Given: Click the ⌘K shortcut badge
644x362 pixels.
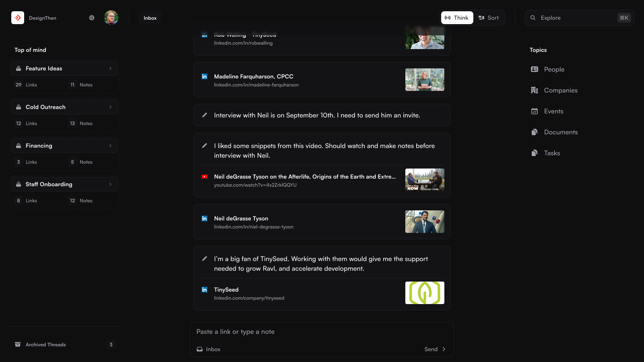Looking at the screenshot, I should pyautogui.click(x=624, y=18).
